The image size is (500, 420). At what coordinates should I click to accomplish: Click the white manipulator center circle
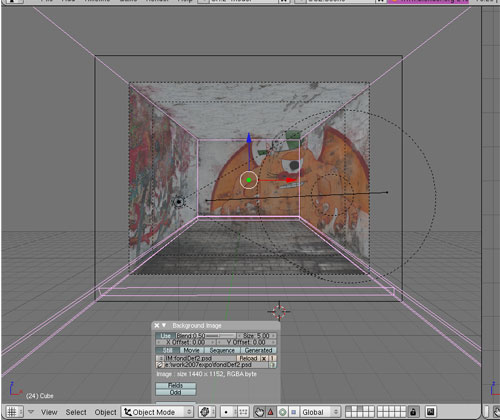(249, 180)
